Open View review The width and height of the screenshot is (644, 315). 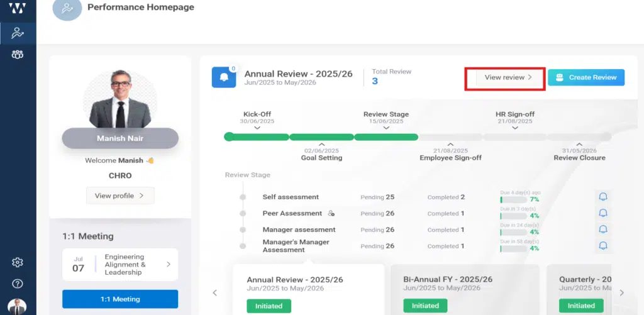click(x=508, y=77)
